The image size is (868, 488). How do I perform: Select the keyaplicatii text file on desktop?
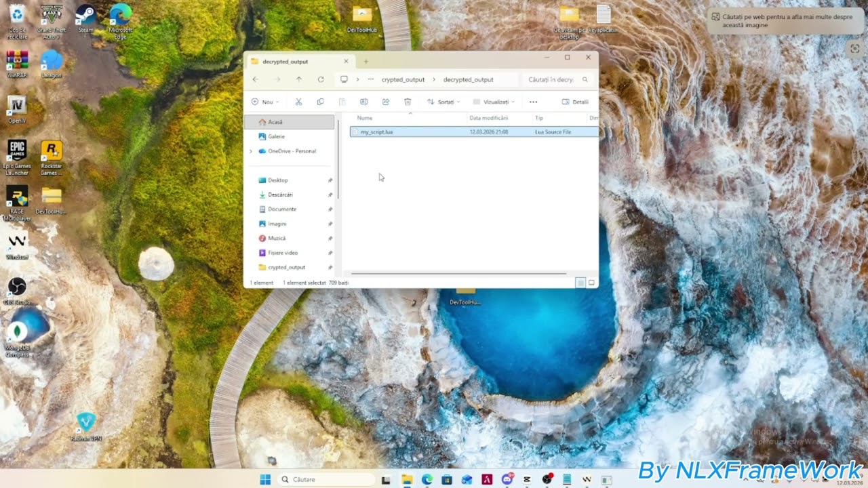pos(604,19)
